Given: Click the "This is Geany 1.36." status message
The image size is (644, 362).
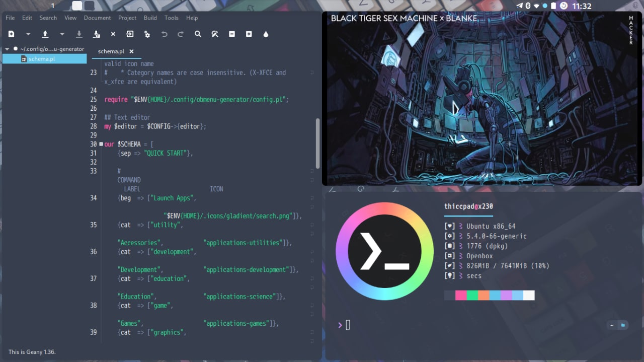Looking at the screenshot, I should (x=32, y=352).
